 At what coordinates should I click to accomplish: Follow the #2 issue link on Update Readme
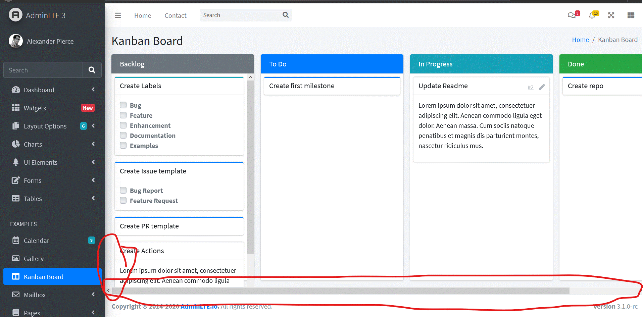[531, 87]
